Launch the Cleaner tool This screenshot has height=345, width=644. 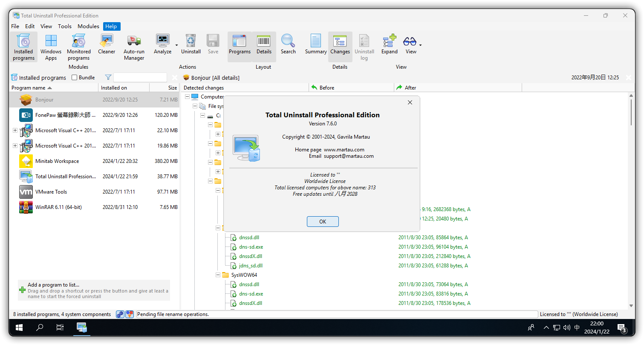click(x=106, y=45)
